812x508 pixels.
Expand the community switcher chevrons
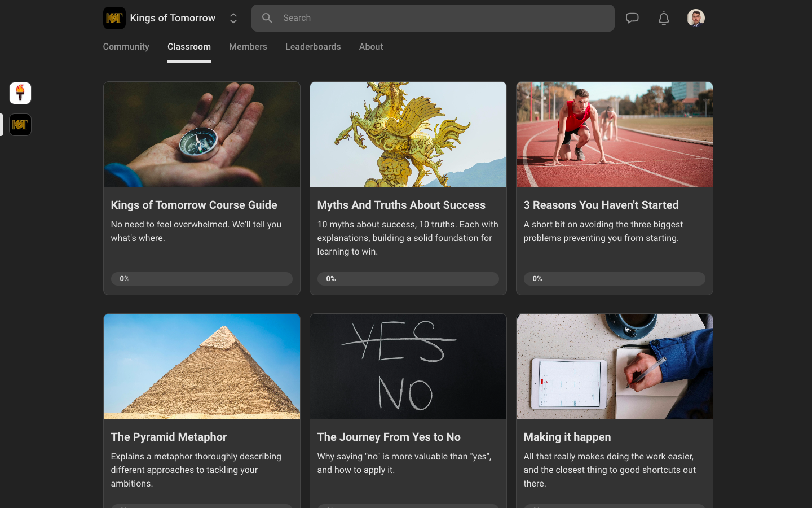[x=233, y=18]
